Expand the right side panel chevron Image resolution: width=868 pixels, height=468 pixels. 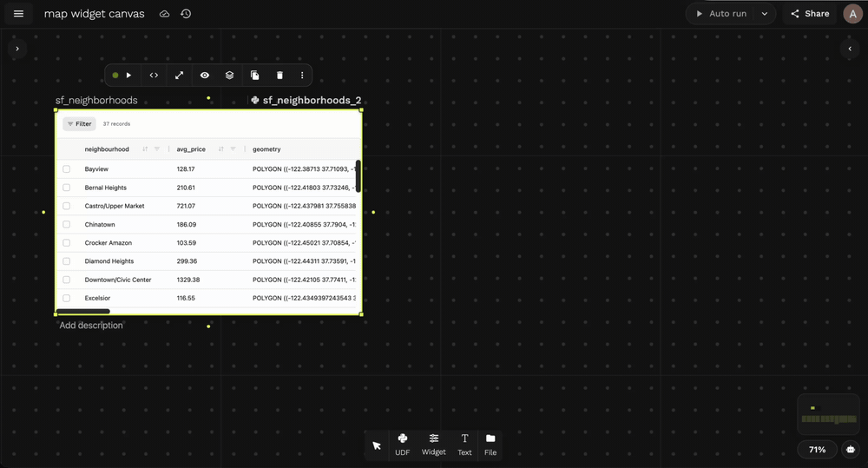click(x=851, y=49)
